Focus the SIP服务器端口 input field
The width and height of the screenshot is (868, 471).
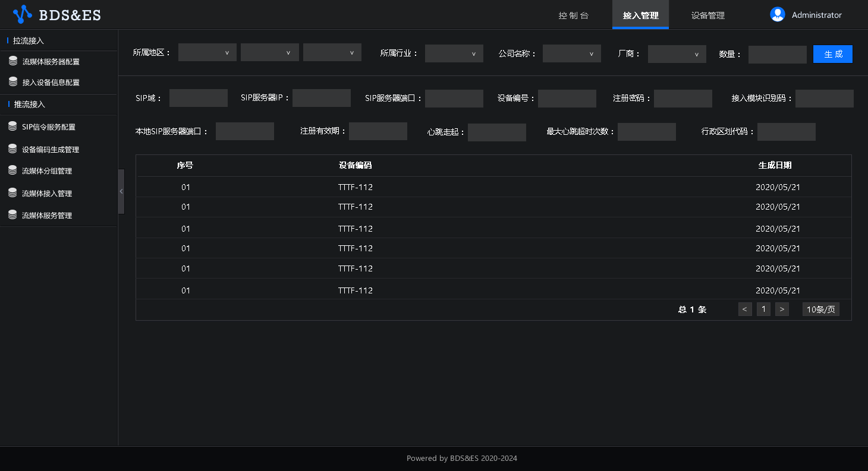[454, 99]
